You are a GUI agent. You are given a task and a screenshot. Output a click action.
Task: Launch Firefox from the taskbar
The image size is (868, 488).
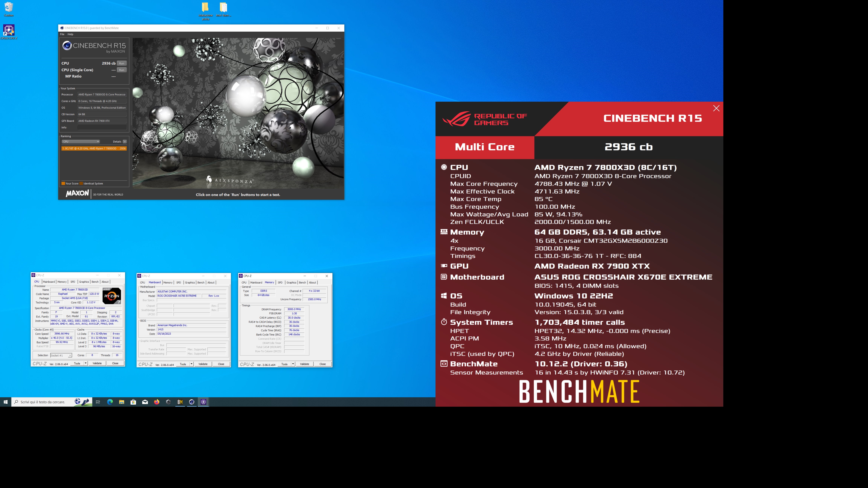(x=157, y=402)
